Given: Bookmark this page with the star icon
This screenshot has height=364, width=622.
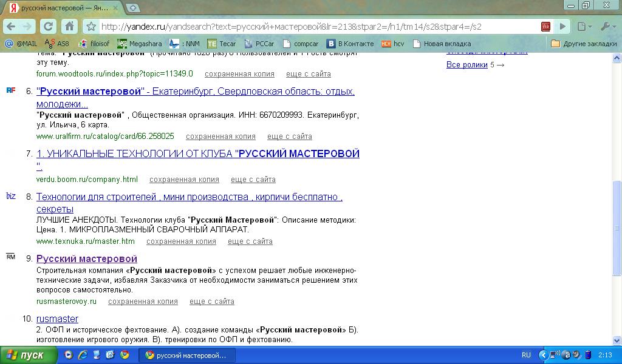Looking at the screenshot, I should 91,27.
